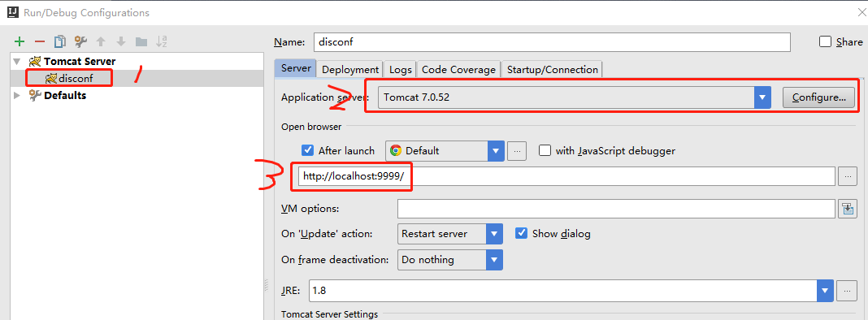Viewport: 868px width, 320px height.
Task: Switch to Server tab
Action: pyautogui.click(x=296, y=69)
